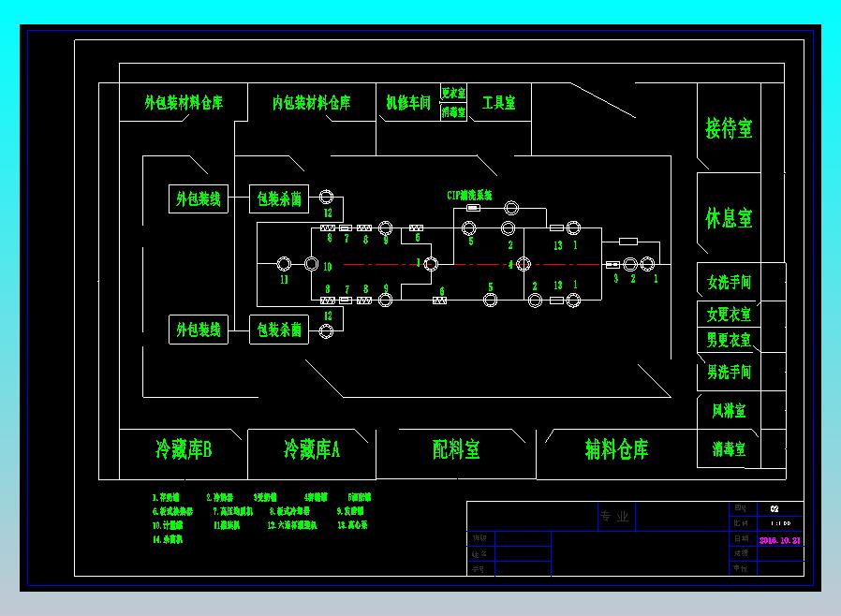Select the magenta date 2016.10.21
Viewport: 841px width, 616px height.
[x=780, y=540]
